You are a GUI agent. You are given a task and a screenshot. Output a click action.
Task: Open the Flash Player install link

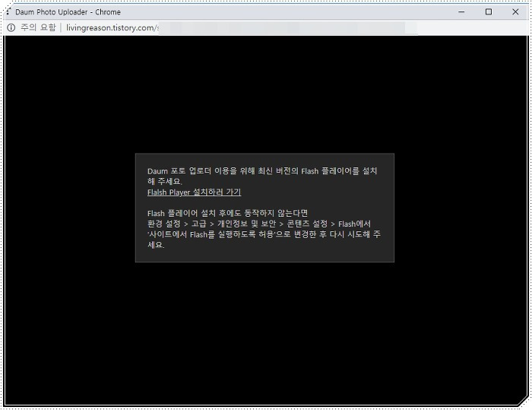point(194,192)
